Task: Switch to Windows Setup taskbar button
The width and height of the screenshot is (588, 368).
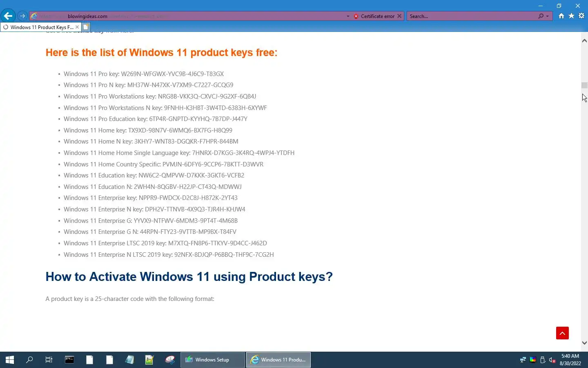Action: [213, 360]
